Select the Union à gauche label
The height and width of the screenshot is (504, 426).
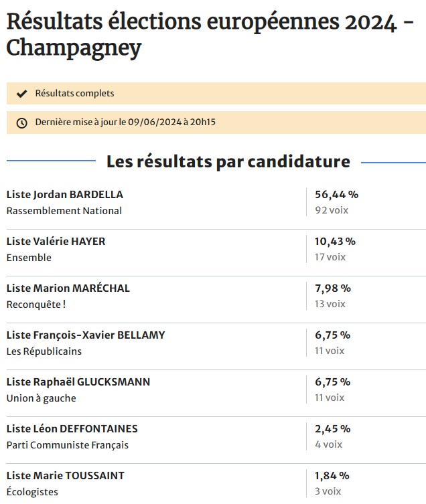click(x=41, y=398)
